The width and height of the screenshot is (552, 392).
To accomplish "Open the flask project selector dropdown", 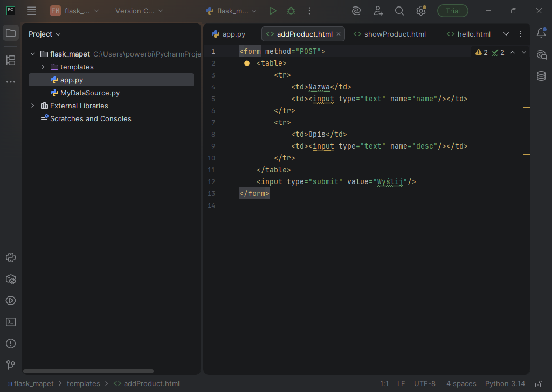I will pyautogui.click(x=74, y=11).
